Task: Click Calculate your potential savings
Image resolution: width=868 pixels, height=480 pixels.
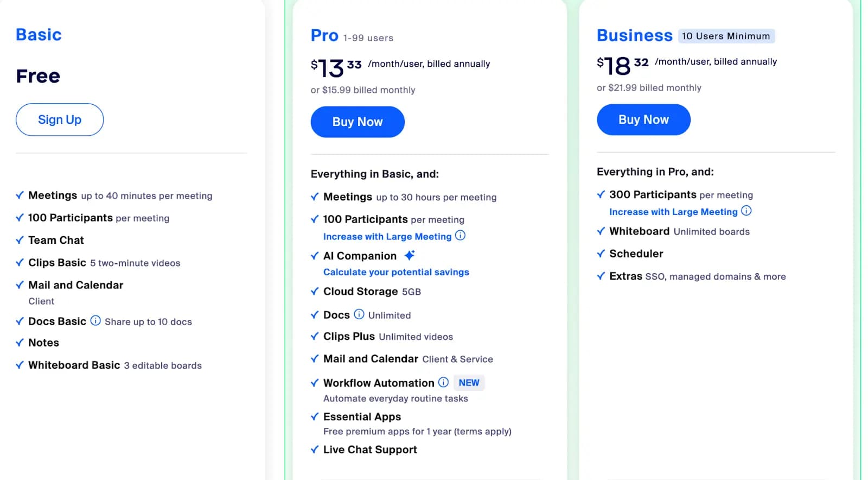Action: tap(395, 272)
